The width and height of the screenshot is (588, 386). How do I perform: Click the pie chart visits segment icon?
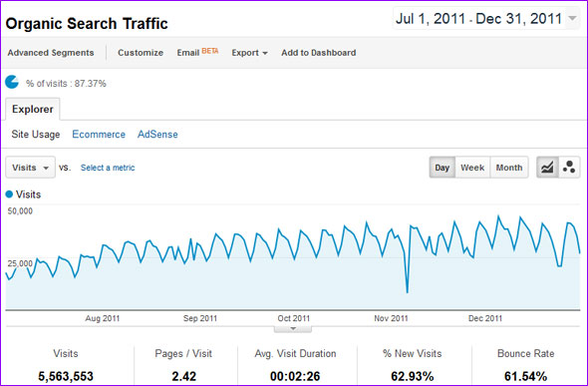coord(12,82)
